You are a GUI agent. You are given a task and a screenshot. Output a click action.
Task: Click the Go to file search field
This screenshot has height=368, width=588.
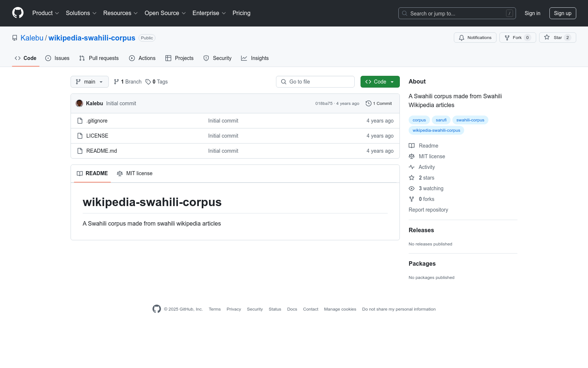(x=315, y=82)
